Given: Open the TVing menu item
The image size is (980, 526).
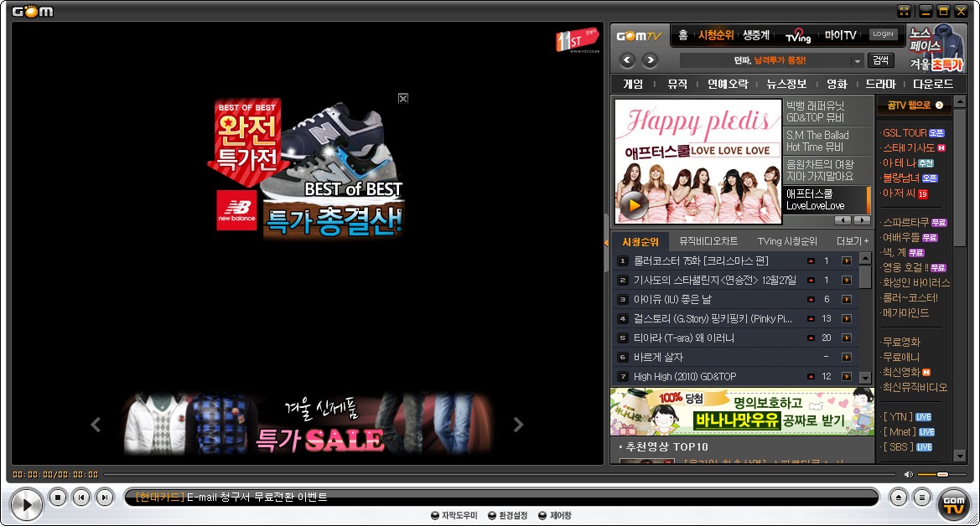Looking at the screenshot, I should click(x=798, y=36).
